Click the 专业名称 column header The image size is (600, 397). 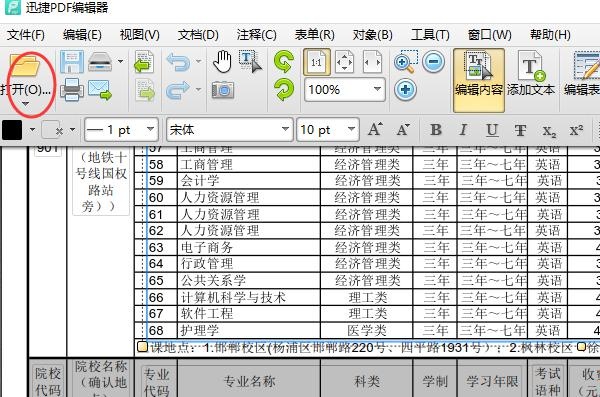click(249, 382)
